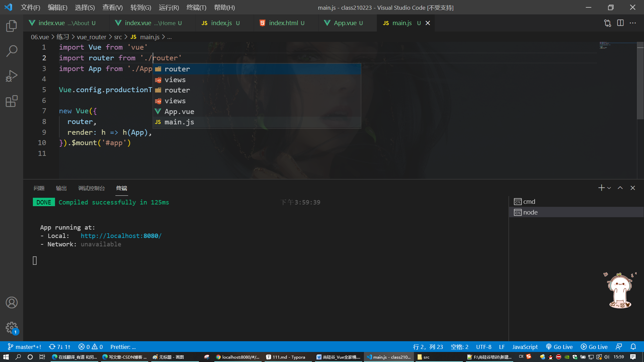Open notifications bell in status bar
Screen dimensions: 644x362
[633, 347]
